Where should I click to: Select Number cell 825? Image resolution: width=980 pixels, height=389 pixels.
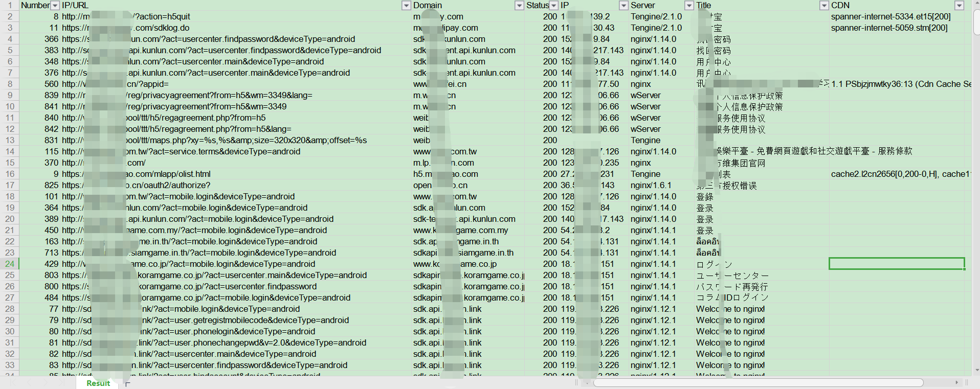coord(39,185)
